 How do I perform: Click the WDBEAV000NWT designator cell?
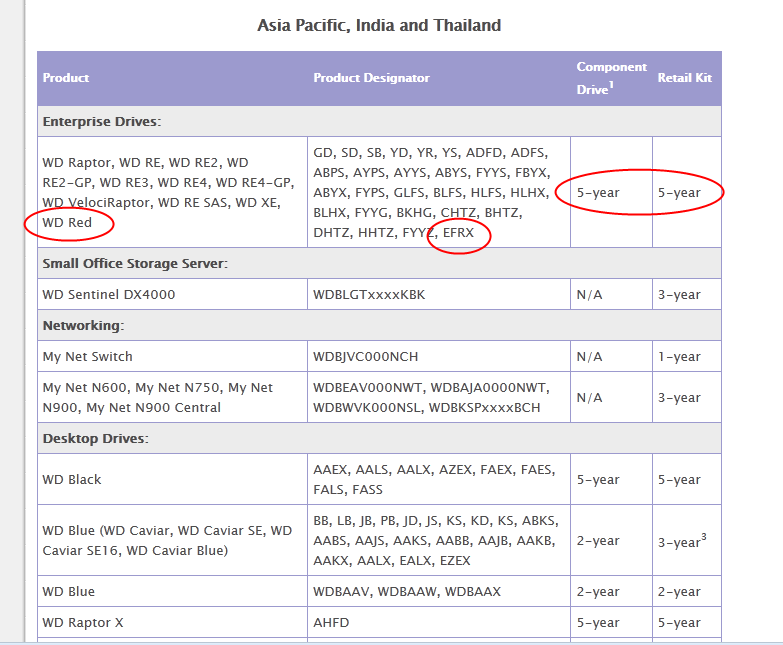[x=439, y=397]
